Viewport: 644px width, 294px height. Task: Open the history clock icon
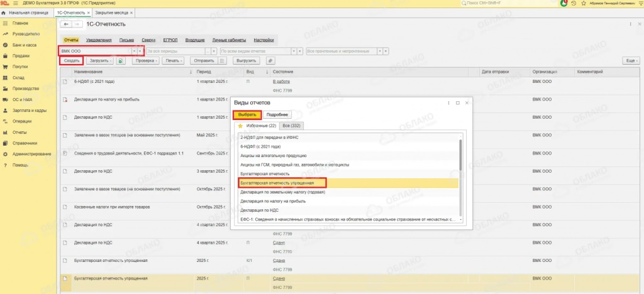(x=574, y=3)
